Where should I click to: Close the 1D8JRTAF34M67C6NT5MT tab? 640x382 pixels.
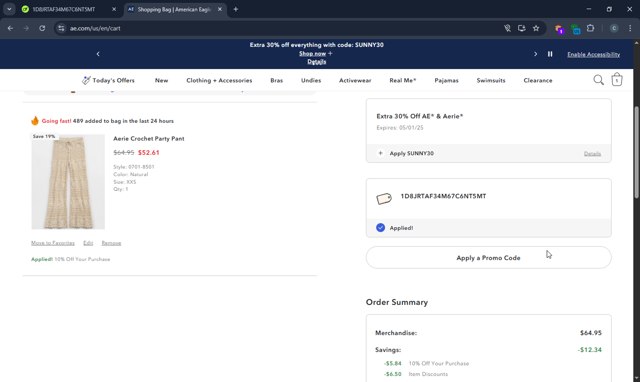pyautogui.click(x=114, y=9)
